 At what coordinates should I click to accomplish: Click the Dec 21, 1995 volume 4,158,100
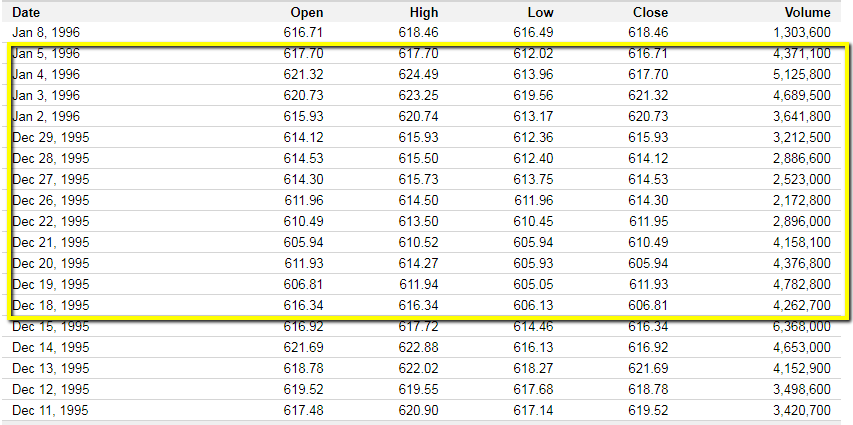click(x=802, y=243)
